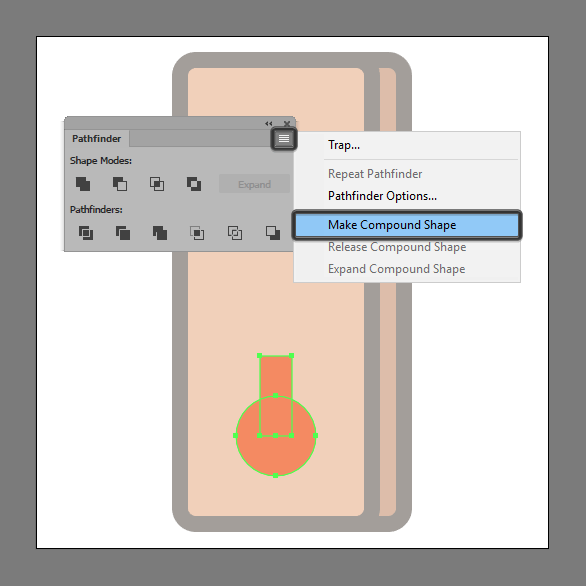Open the Pathfinder panel flyout menu
The image size is (586, 586).
click(284, 139)
